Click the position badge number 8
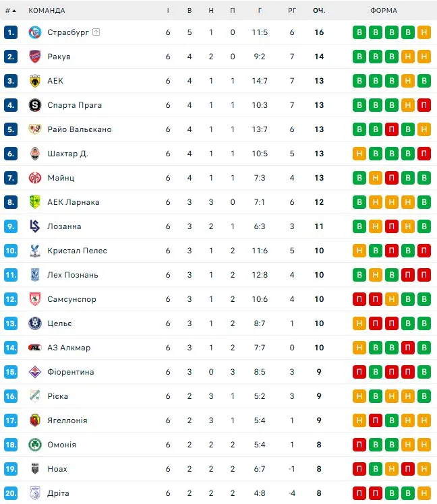This screenshot has height=504, width=437. click(10, 202)
